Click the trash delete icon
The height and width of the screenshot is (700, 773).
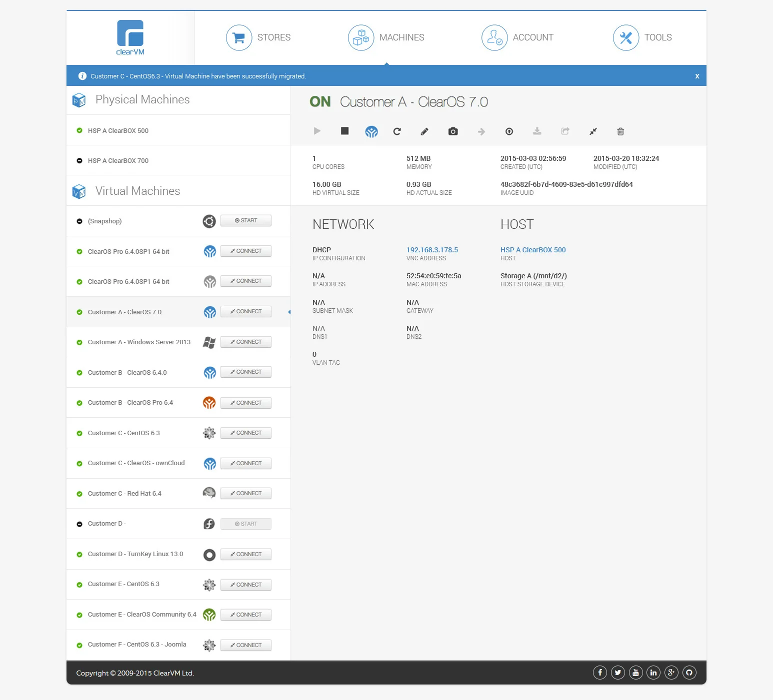click(620, 131)
